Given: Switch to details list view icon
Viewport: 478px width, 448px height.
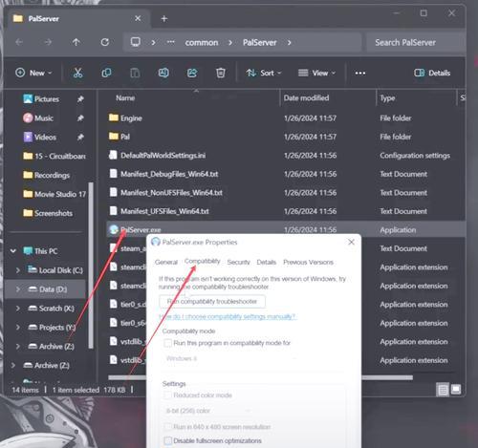Looking at the screenshot, I should click(443, 390).
